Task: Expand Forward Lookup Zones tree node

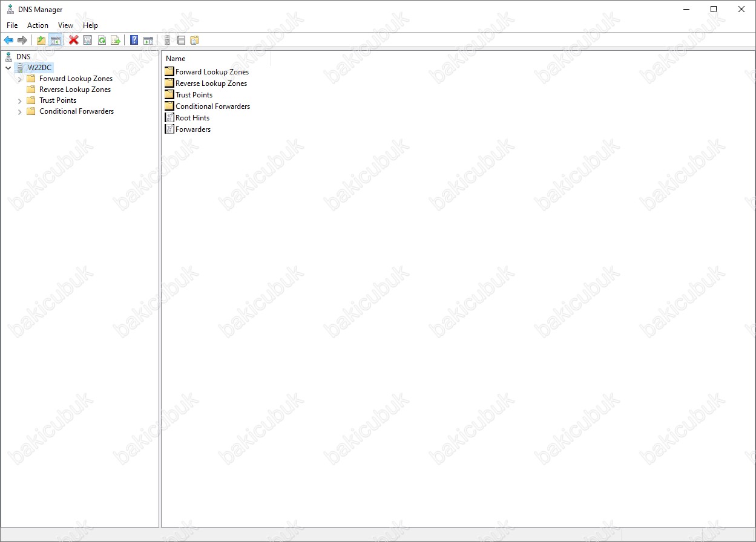Action: 20,79
